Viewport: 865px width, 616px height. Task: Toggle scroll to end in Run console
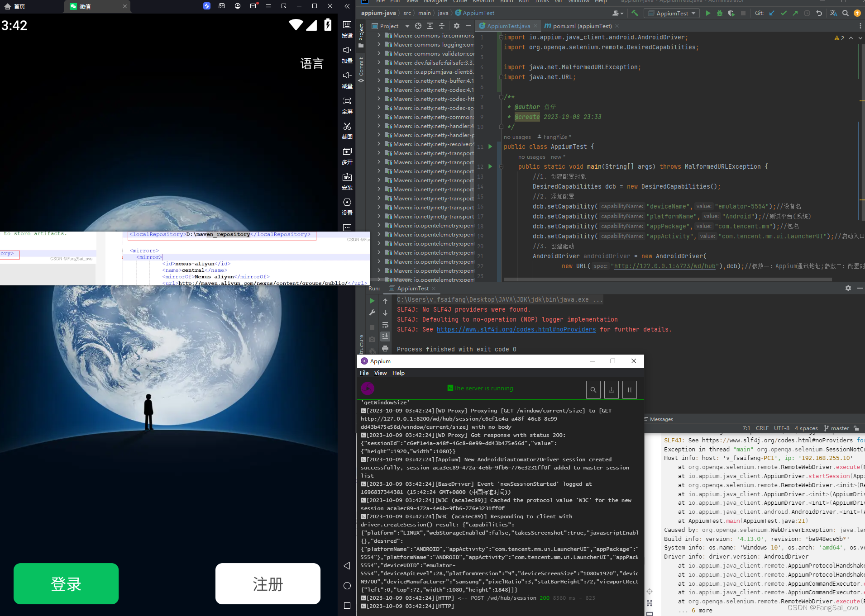(x=385, y=336)
